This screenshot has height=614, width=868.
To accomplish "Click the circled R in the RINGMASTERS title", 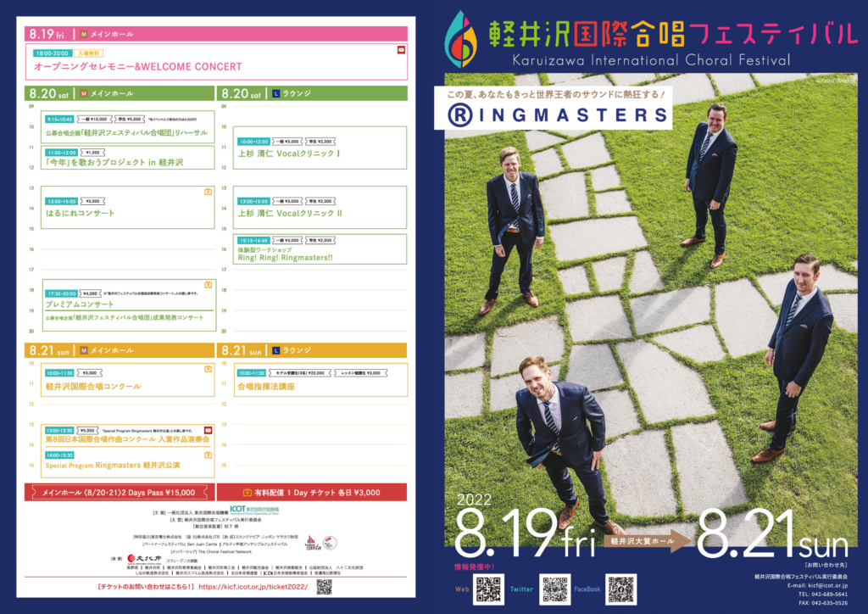I will (460, 115).
